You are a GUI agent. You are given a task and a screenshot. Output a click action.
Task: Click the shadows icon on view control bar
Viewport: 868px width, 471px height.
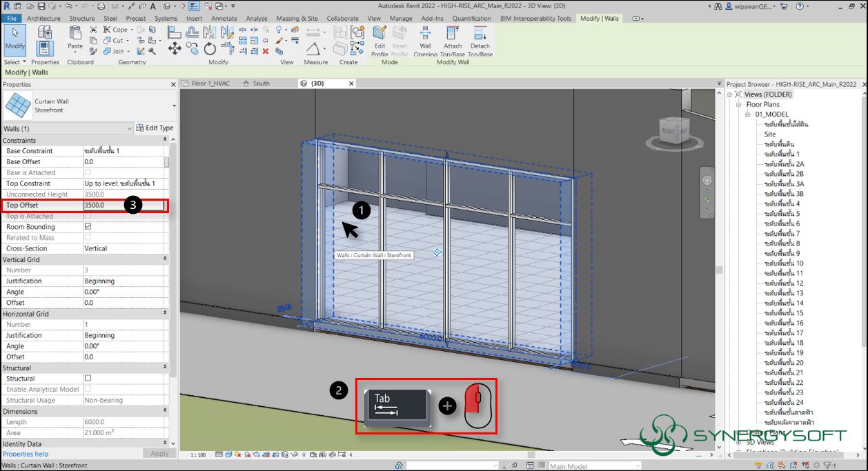click(248, 454)
